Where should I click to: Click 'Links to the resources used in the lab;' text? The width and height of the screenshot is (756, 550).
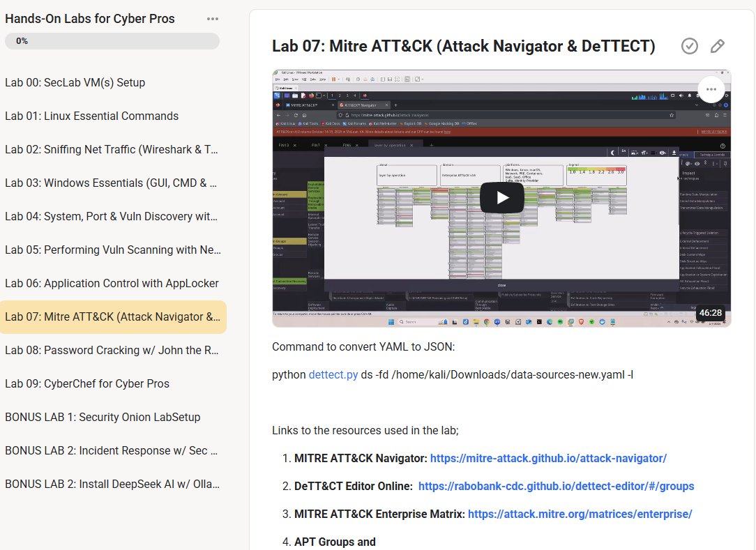[x=365, y=431]
